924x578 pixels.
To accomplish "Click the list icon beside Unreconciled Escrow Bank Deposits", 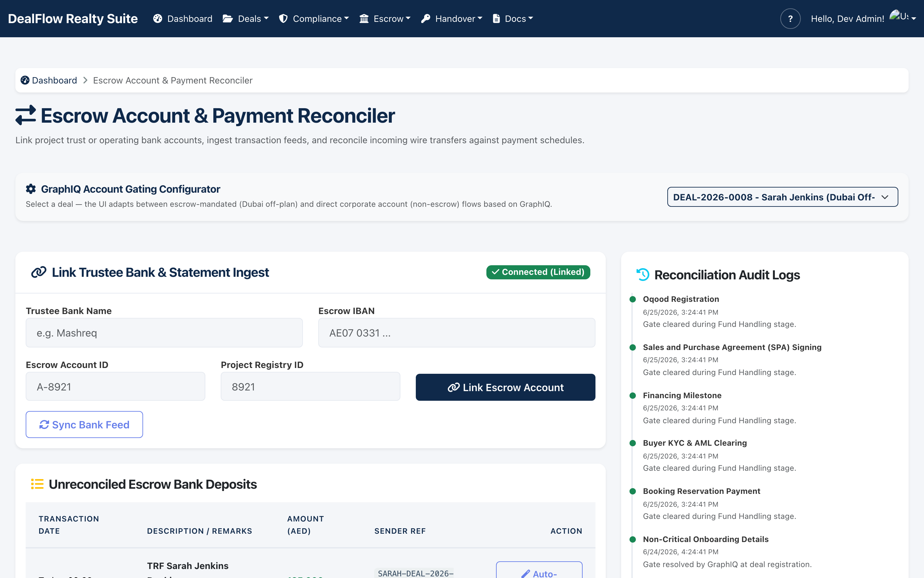I will click(x=38, y=484).
